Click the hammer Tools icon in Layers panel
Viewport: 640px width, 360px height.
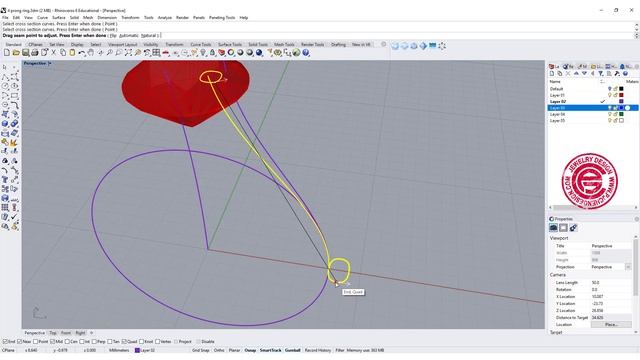pyautogui.click(x=617, y=73)
